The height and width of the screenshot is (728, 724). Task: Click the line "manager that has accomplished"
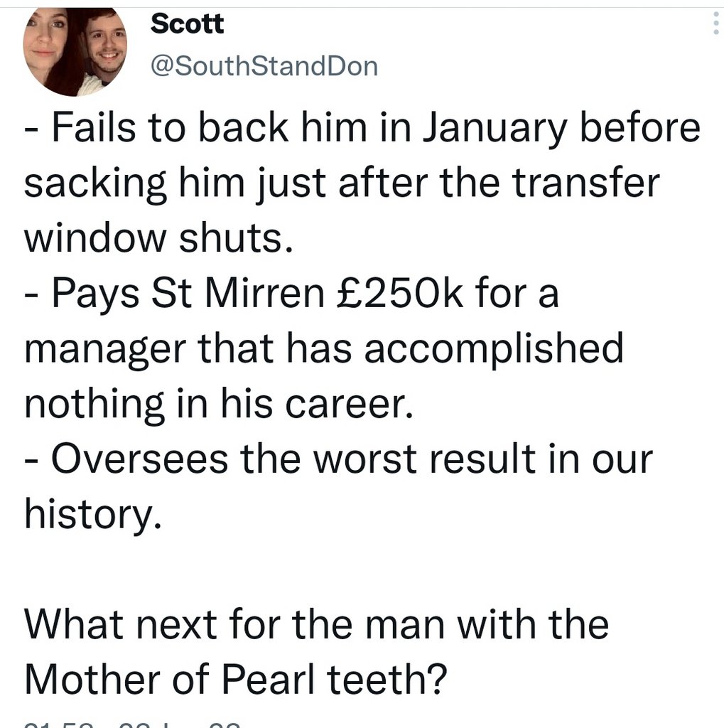(x=324, y=348)
